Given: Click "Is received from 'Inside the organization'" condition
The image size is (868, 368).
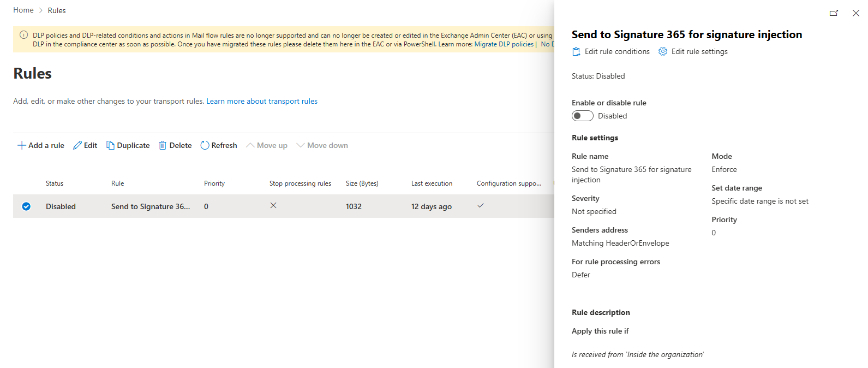Looking at the screenshot, I should point(638,354).
